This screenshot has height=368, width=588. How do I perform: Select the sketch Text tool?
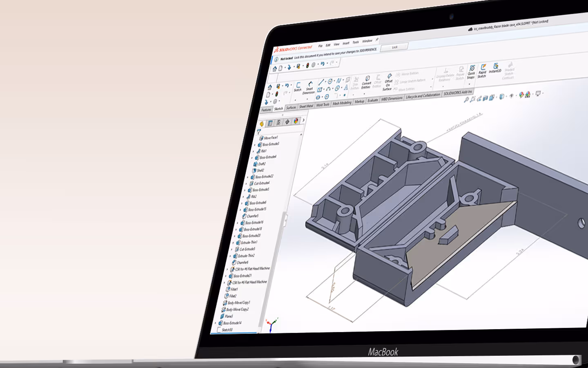[x=346, y=87]
